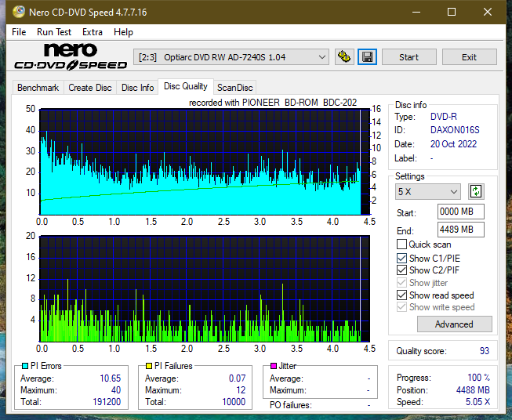Image resolution: width=512 pixels, height=420 pixels.
Task: Click the disc type DVD-R value
Action: click(x=444, y=117)
